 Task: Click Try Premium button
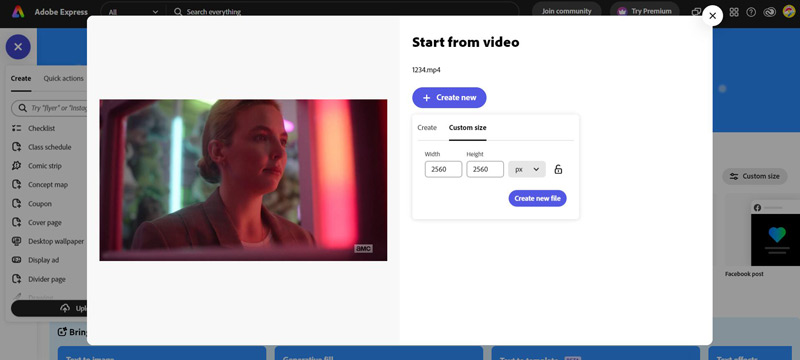point(644,11)
